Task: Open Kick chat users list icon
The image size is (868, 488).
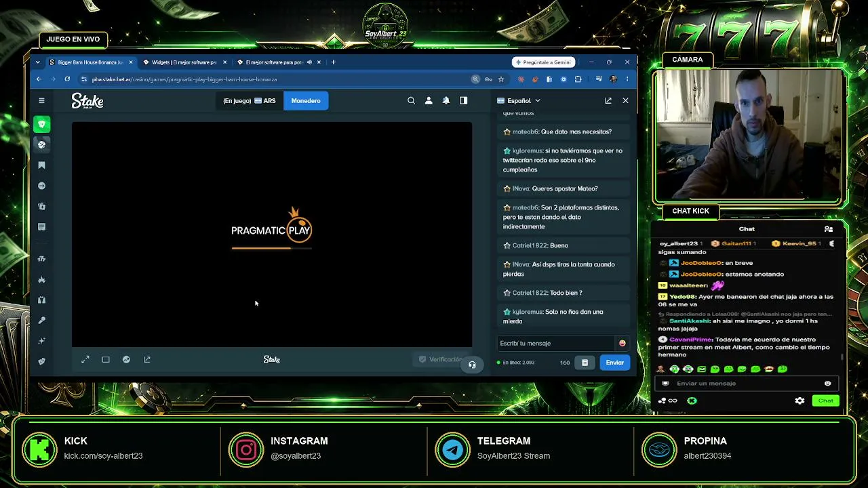Action: pos(828,229)
